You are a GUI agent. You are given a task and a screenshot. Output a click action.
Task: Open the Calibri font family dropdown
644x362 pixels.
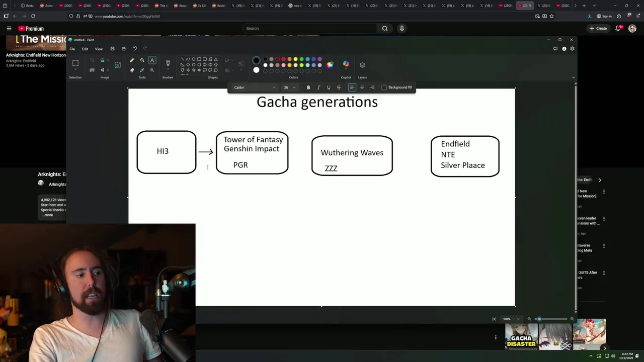255,87
